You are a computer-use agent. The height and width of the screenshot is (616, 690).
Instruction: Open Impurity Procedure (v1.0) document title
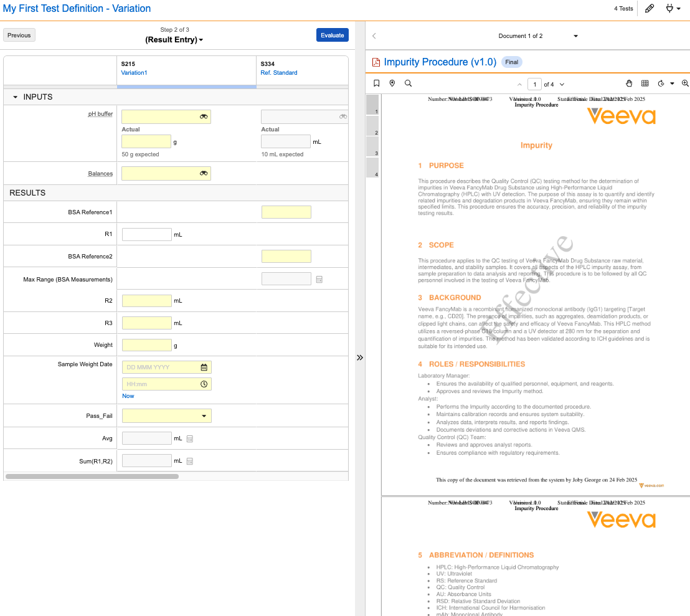440,62
